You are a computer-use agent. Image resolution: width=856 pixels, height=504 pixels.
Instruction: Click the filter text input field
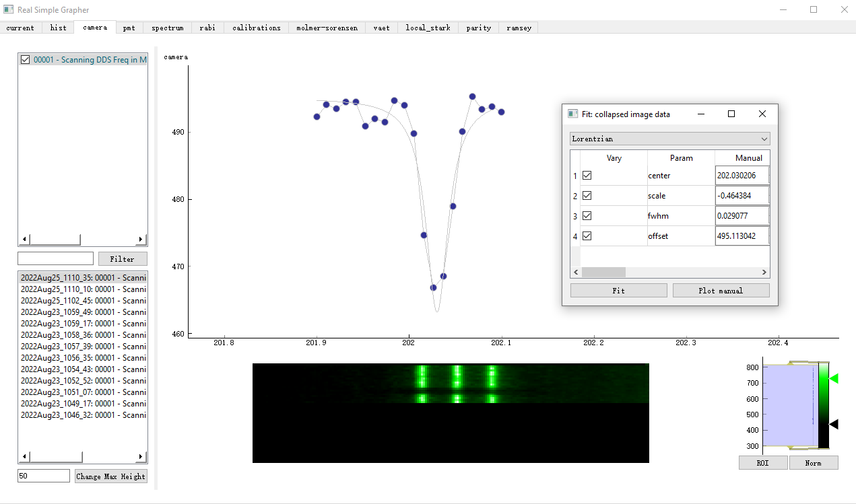[55, 258]
